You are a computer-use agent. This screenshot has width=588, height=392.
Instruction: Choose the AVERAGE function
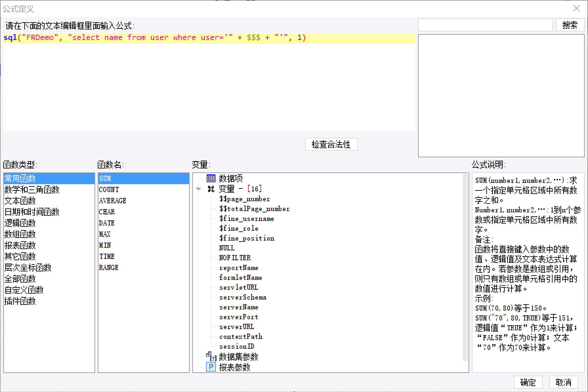click(x=144, y=201)
